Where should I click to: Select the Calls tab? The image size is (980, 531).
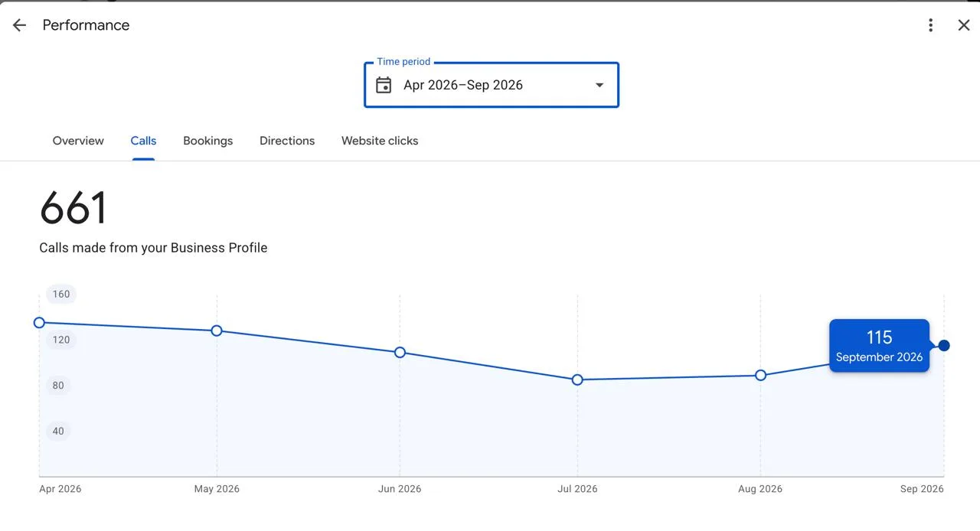pyautogui.click(x=143, y=141)
